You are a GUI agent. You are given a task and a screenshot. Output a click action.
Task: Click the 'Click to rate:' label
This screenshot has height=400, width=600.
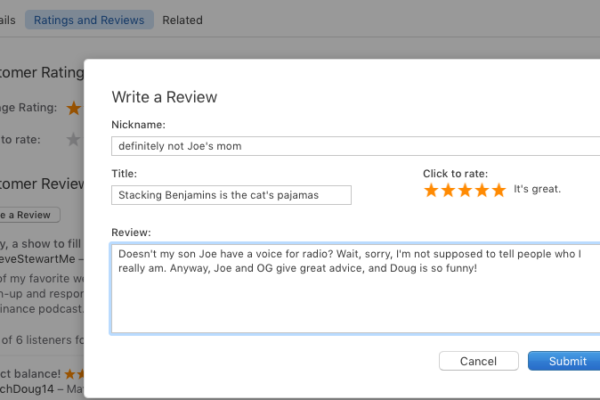(455, 174)
